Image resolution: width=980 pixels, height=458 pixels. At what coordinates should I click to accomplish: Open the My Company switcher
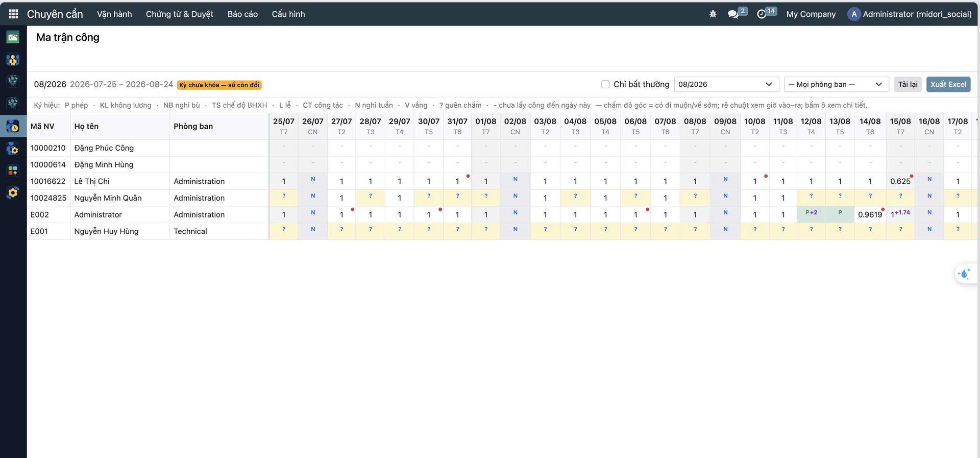click(811, 14)
